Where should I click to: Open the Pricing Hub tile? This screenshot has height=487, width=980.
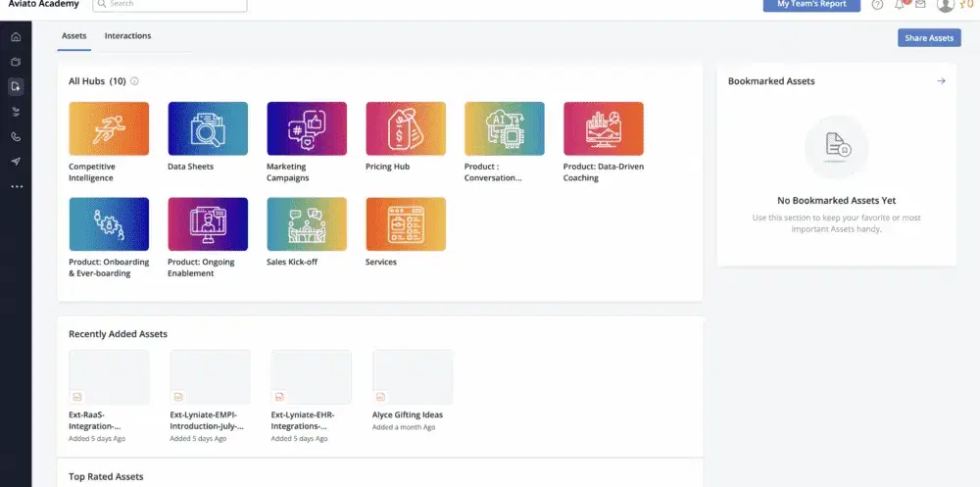tap(406, 128)
